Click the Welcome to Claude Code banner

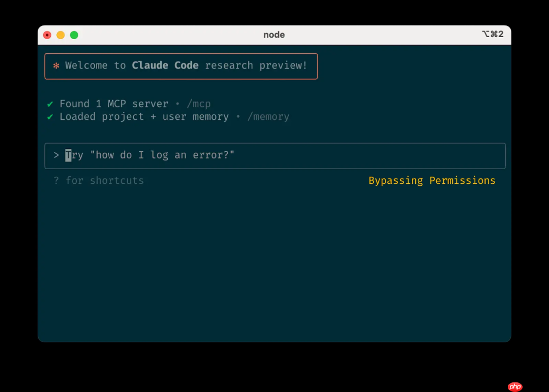click(181, 66)
